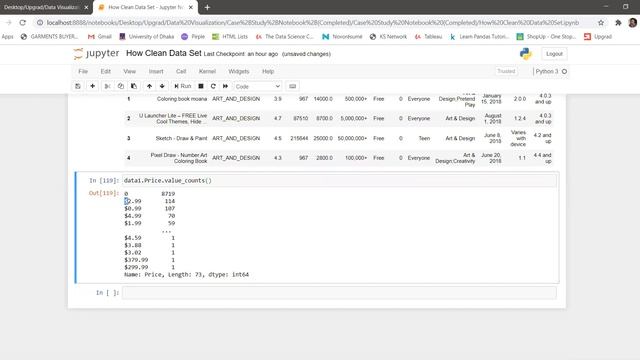
Task: Cut selected cells with scissors icon
Action: pyautogui.click(x=108, y=86)
